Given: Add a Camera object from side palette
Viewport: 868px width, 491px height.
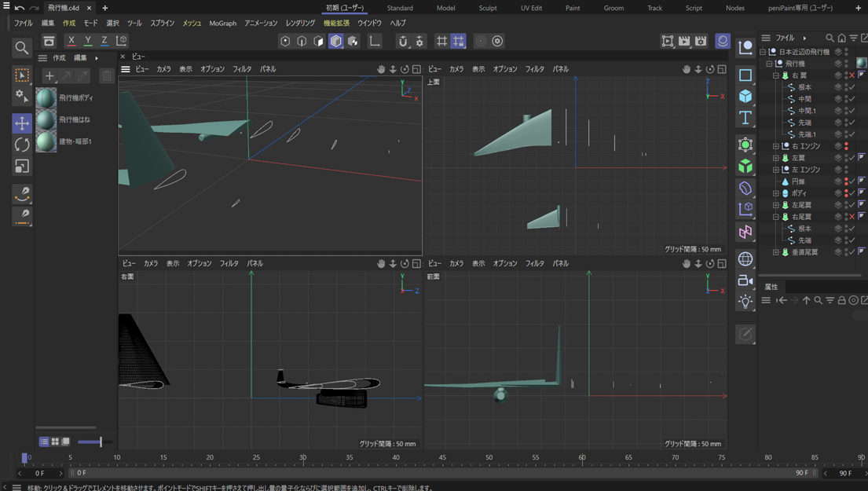Looking at the screenshot, I should (745, 280).
